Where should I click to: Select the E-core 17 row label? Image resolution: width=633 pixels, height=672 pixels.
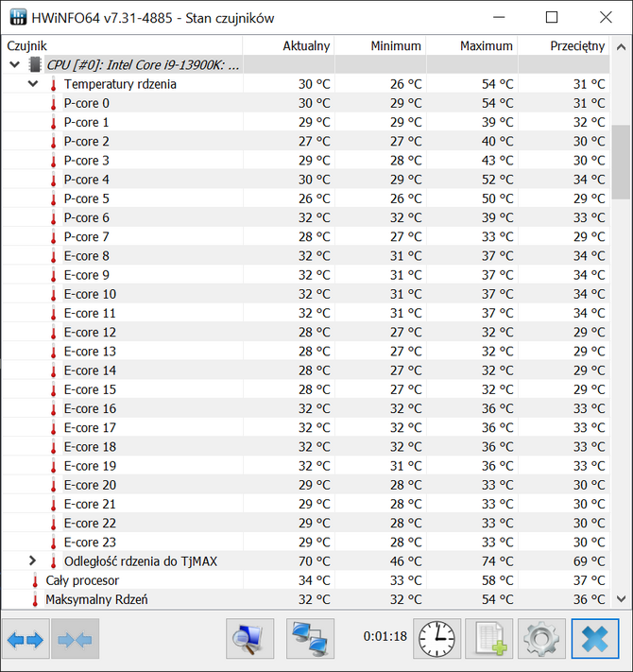(x=90, y=428)
